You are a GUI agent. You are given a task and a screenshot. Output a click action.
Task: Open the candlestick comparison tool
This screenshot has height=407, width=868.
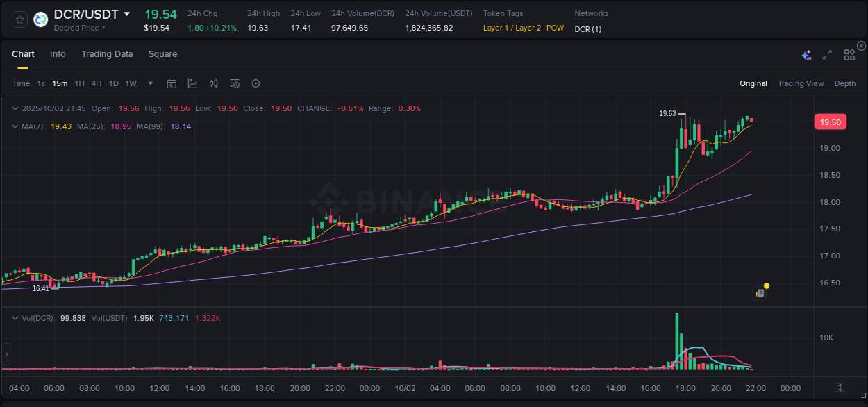[213, 83]
